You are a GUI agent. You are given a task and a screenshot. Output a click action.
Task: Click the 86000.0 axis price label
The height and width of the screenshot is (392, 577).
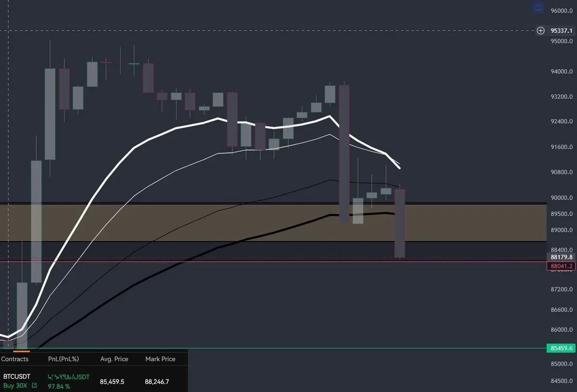point(562,330)
